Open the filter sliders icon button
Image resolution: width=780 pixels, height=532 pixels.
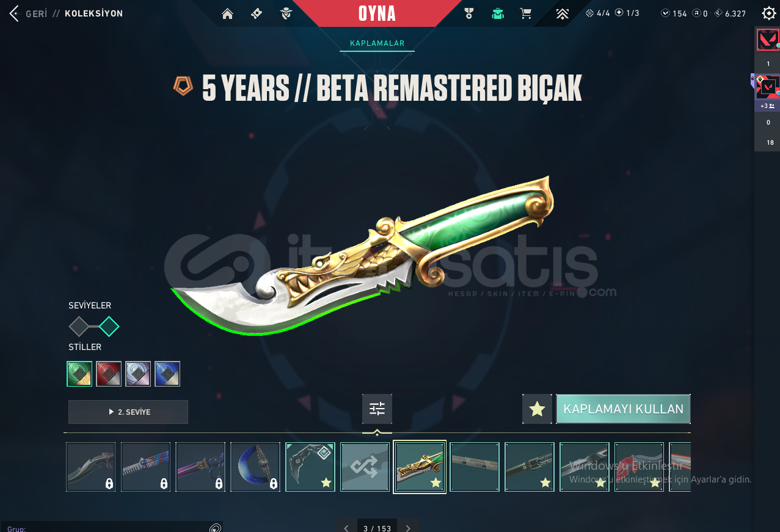pos(377,409)
